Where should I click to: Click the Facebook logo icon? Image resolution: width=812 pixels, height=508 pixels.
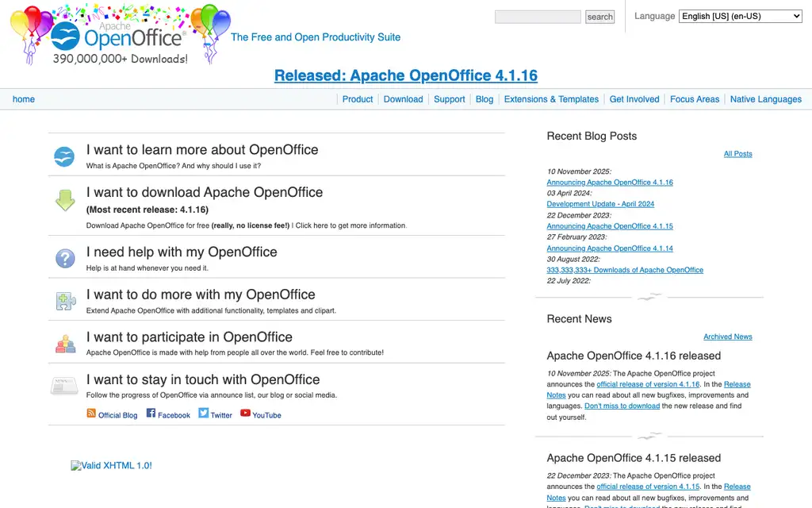pyautogui.click(x=151, y=413)
